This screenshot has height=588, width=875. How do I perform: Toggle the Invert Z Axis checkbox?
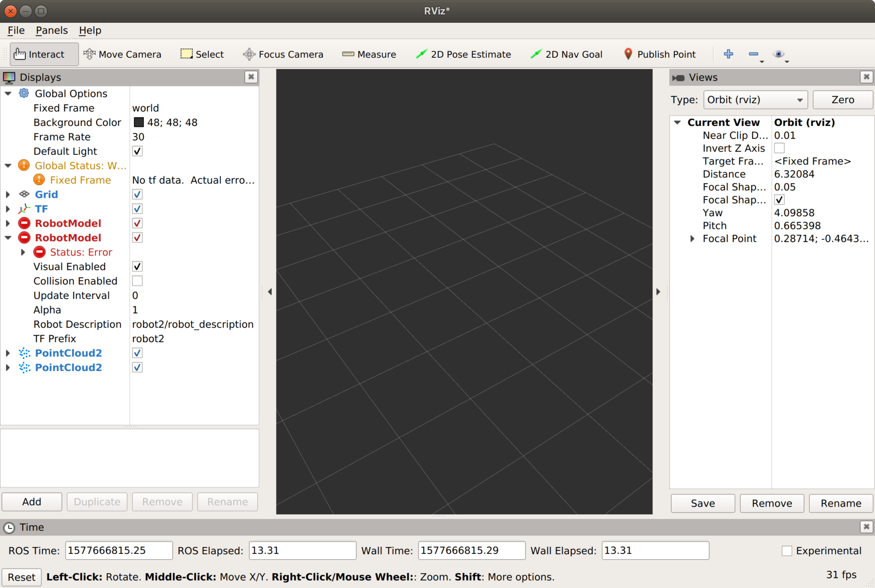pos(779,148)
